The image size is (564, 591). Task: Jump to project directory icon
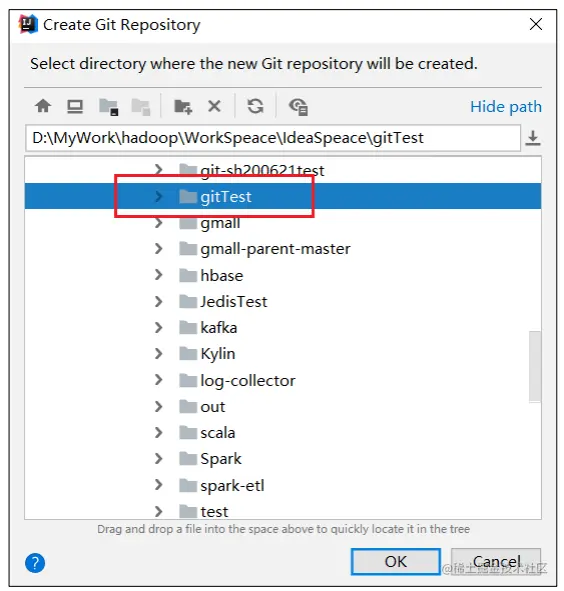(109, 107)
